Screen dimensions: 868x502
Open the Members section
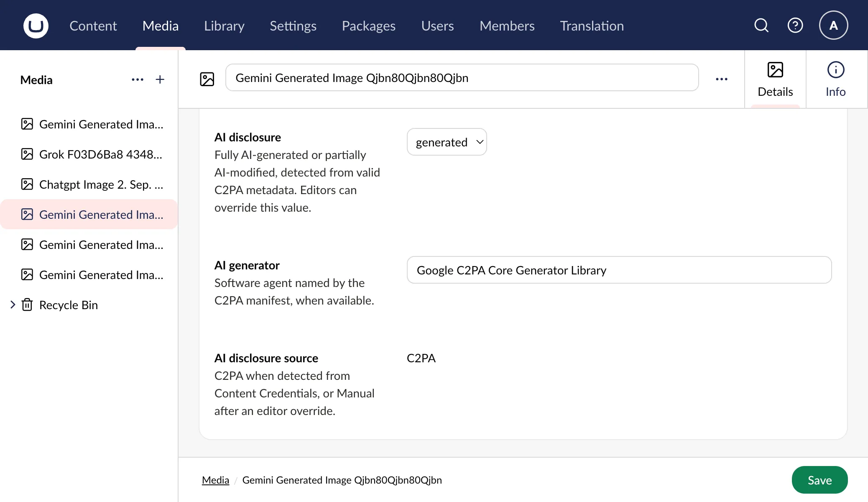[507, 26]
